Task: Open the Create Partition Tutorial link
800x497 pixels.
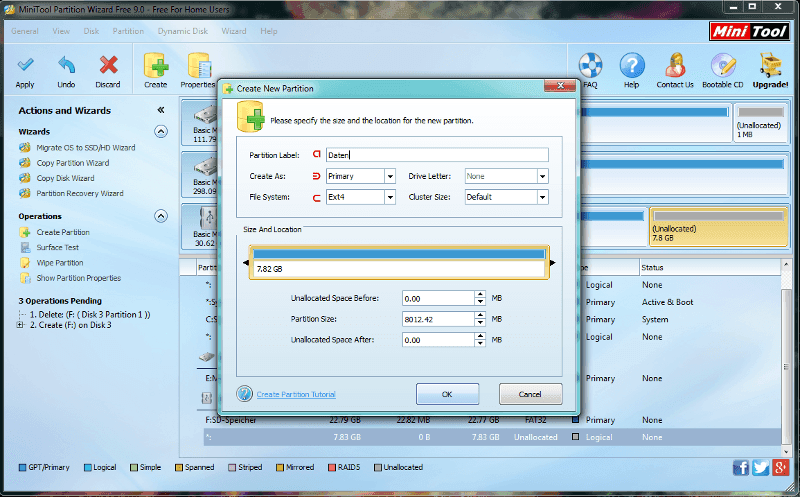Action: 296,394
